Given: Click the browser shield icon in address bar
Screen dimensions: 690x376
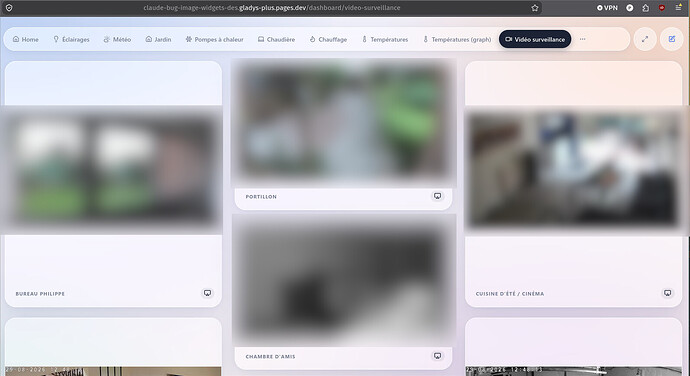Looking at the screenshot, I should point(9,8).
